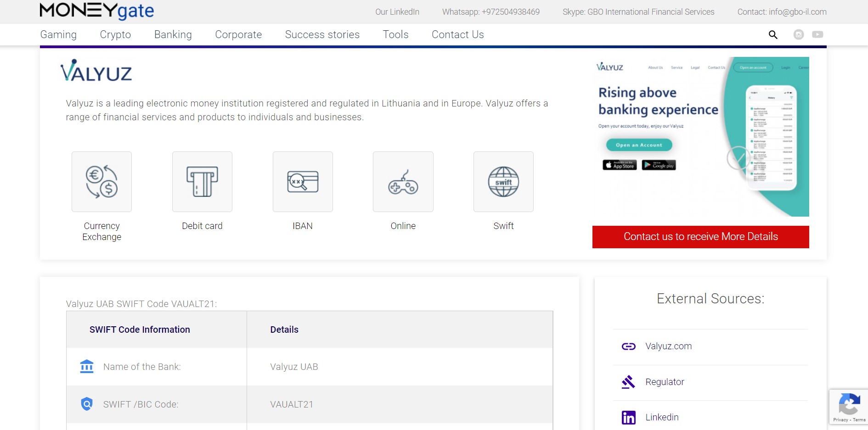Open the Regulator external source link
Screen dimensions: 868x430
tap(665, 382)
